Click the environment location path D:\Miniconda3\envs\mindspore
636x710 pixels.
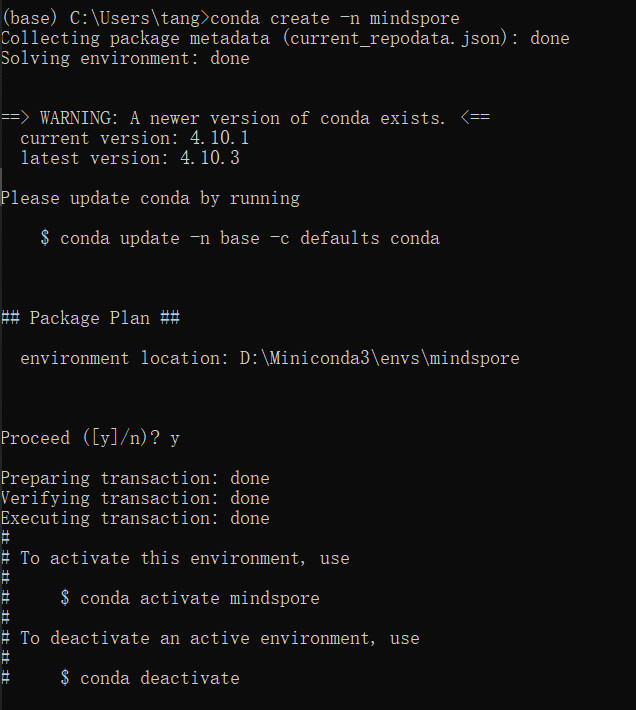[x=379, y=358]
